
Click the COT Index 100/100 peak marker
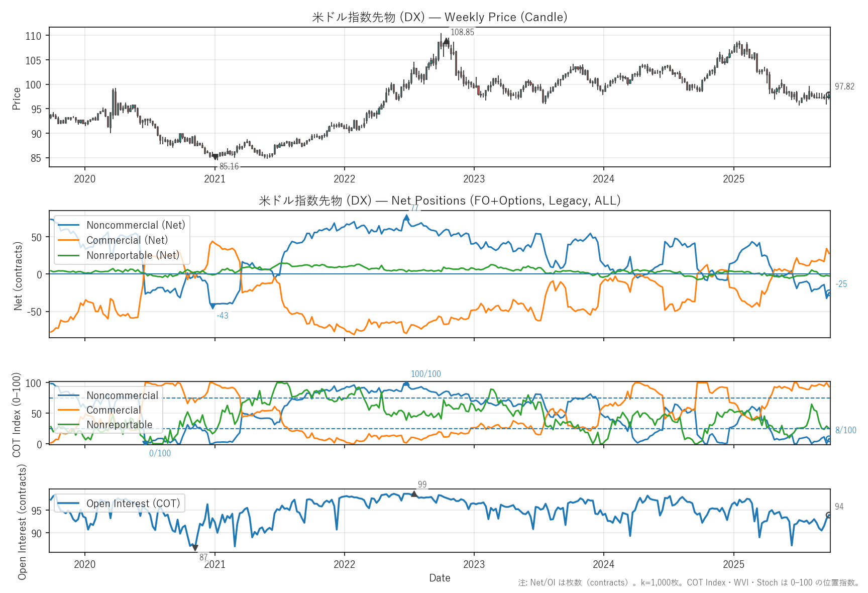406,384
